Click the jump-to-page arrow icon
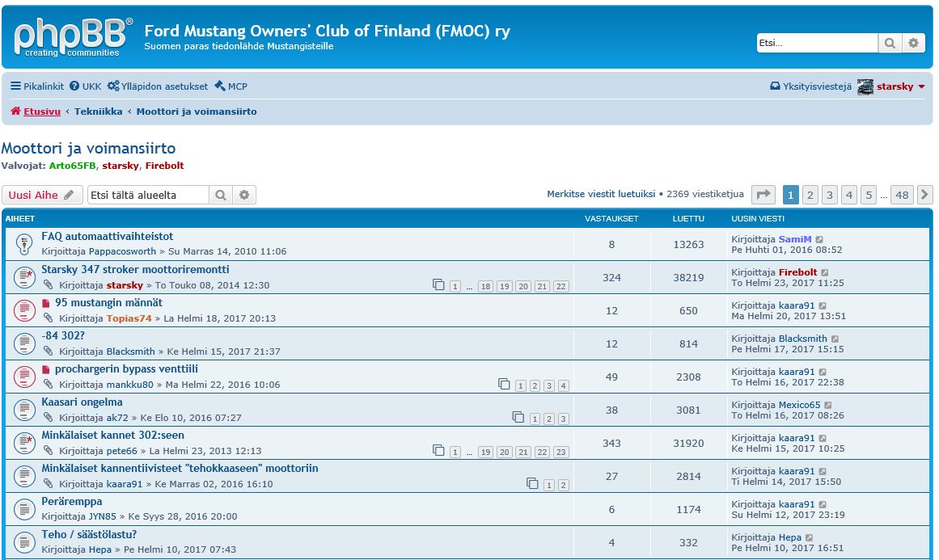This screenshot has height=560, width=939. pyautogui.click(x=763, y=195)
